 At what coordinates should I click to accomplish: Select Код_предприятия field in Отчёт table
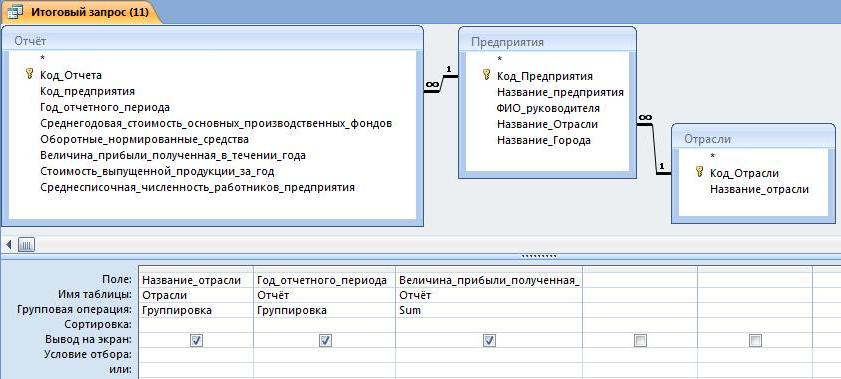(87, 91)
